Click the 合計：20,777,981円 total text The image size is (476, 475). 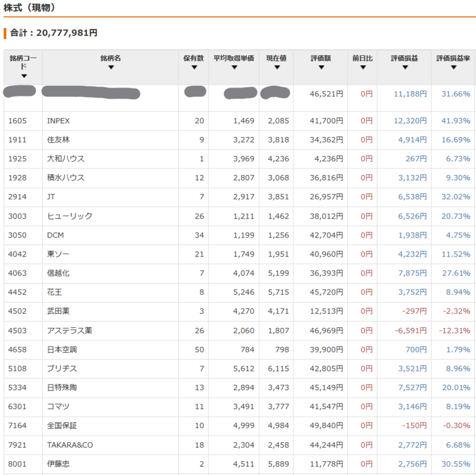click(x=54, y=33)
